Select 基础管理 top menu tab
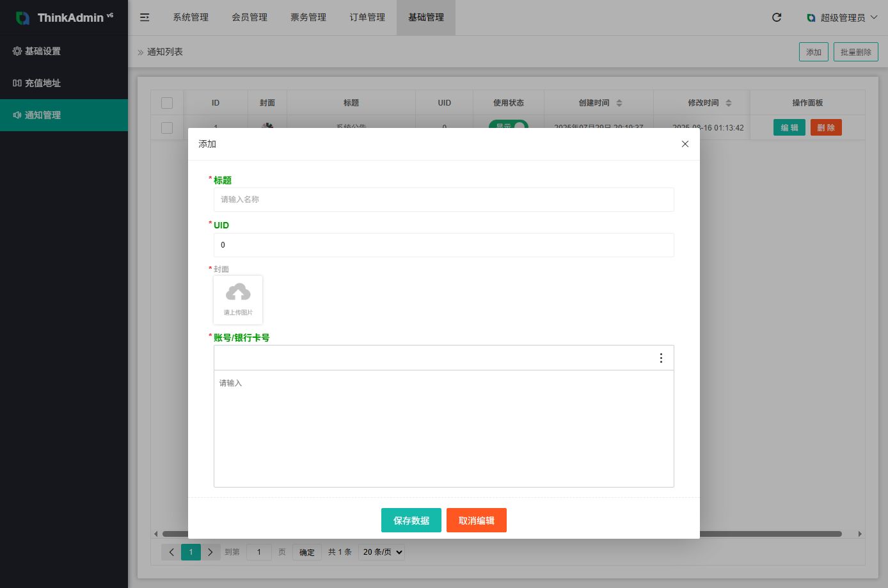888x588 pixels. tap(426, 17)
